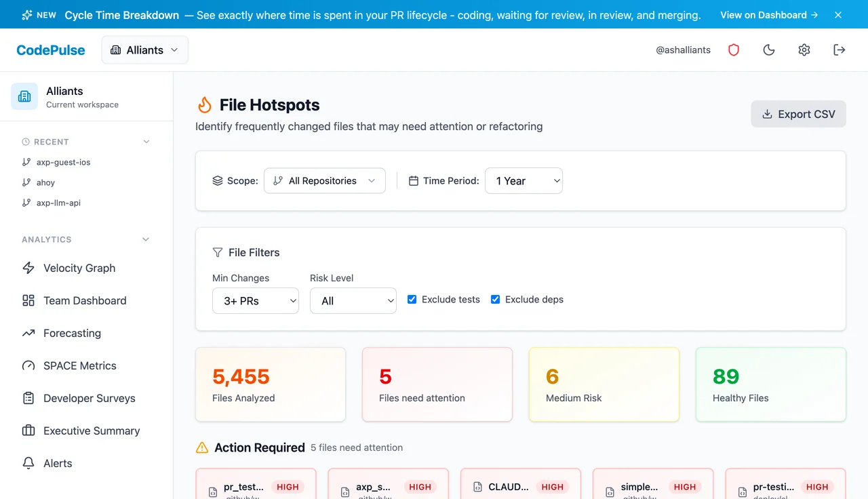Click the File Filters funnel icon
868x499 pixels.
coord(218,252)
